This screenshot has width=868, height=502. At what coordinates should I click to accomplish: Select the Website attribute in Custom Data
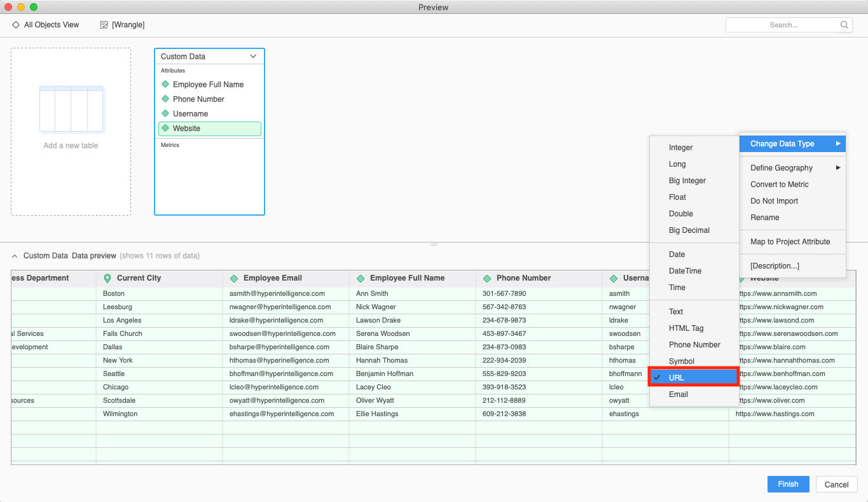(209, 129)
